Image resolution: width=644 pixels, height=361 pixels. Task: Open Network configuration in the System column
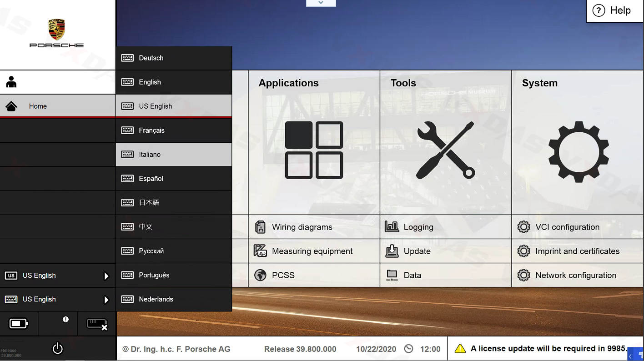click(575, 275)
